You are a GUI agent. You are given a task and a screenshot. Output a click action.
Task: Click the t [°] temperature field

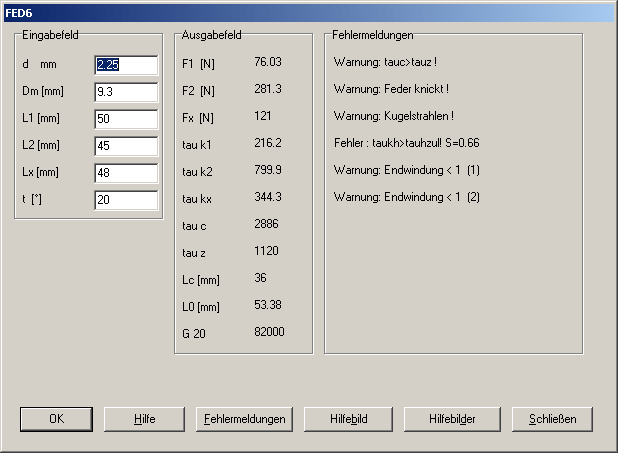(x=126, y=200)
